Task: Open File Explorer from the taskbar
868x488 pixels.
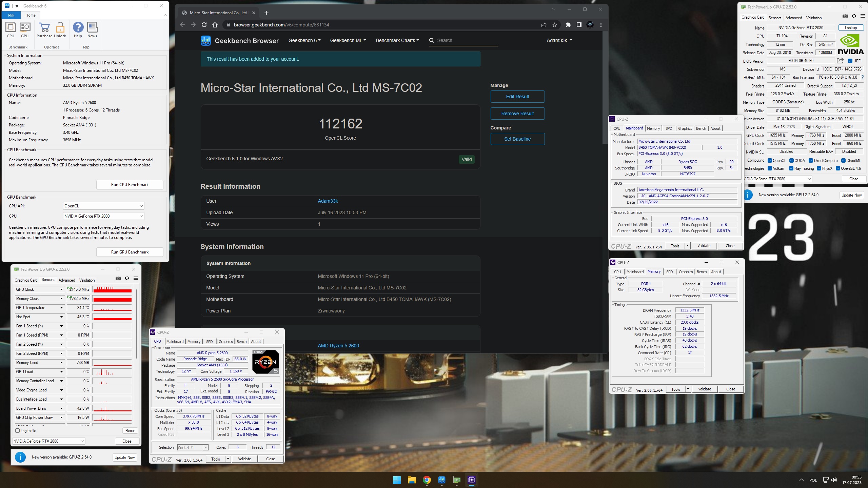Action: click(x=412, y=480)
